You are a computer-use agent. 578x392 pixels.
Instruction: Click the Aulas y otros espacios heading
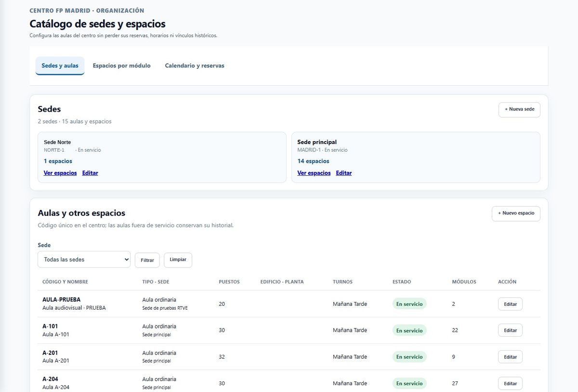click(x=81, y=213)
